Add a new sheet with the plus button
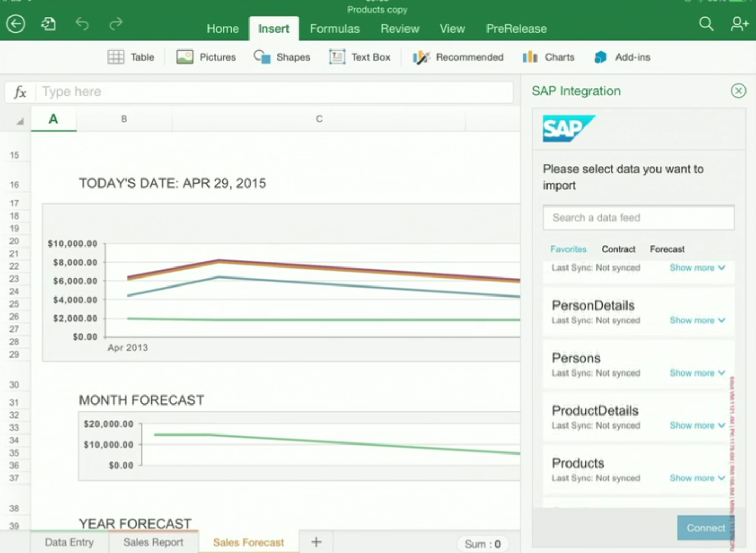This screenshot has height=553, width=756. (x=315, y=541)
